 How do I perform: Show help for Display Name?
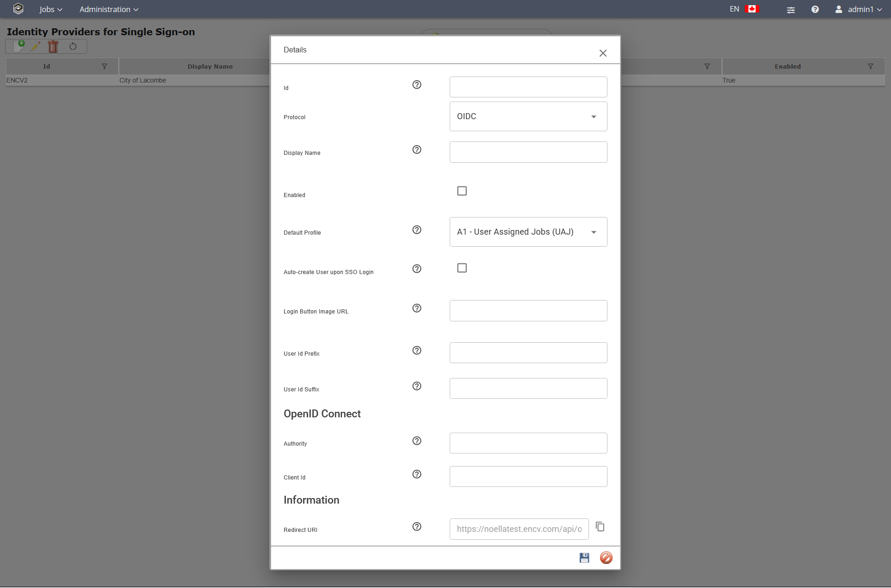[x=417, y=149]
